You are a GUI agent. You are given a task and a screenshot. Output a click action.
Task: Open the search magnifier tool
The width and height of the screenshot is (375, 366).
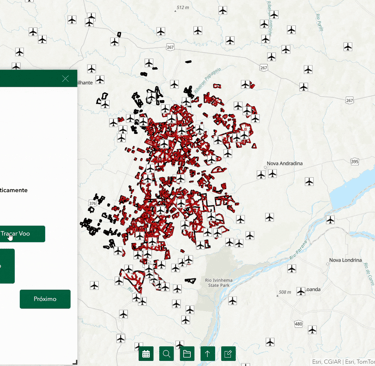coord(166,354)
